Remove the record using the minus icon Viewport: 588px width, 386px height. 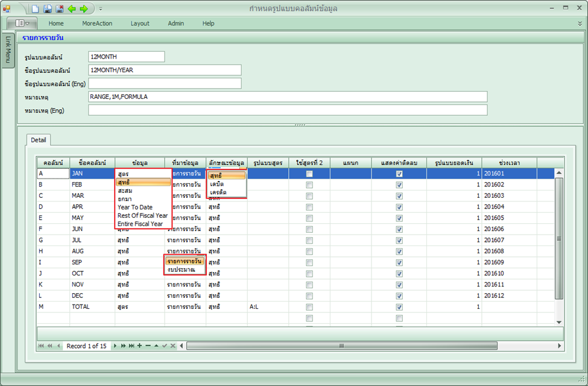click(148, 346)
